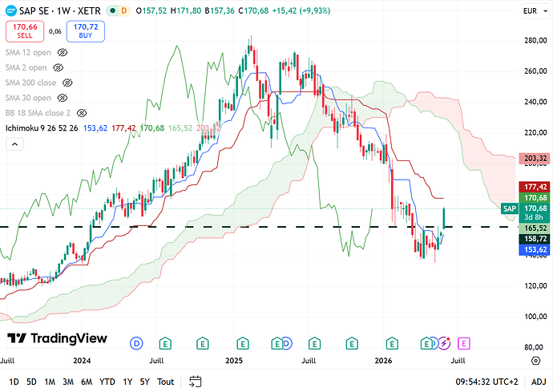553x392 pixels.
Task: Select the SMA 12 open legend label
Action: (28, 53)
